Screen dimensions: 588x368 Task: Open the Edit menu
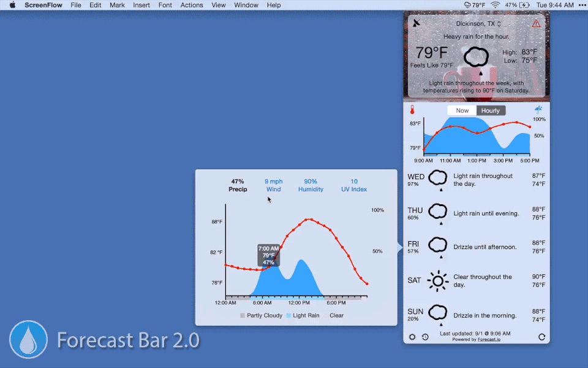coord(96,5)
